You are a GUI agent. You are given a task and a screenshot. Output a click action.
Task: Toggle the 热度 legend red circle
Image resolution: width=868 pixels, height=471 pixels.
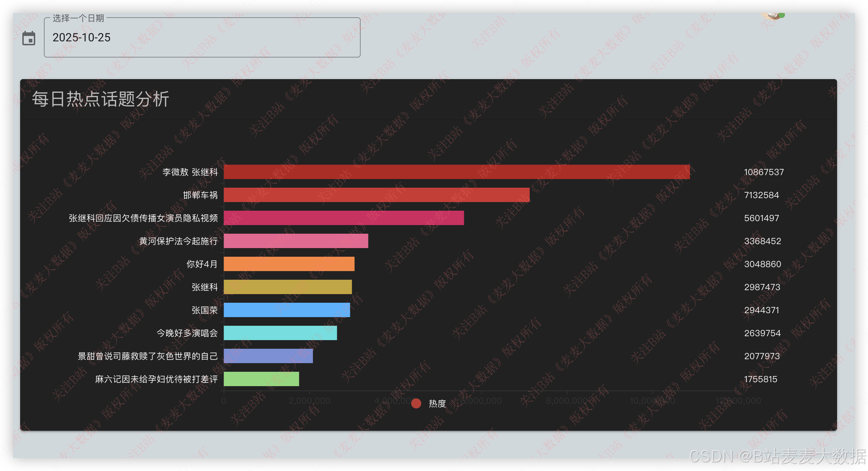click(416, 403)
